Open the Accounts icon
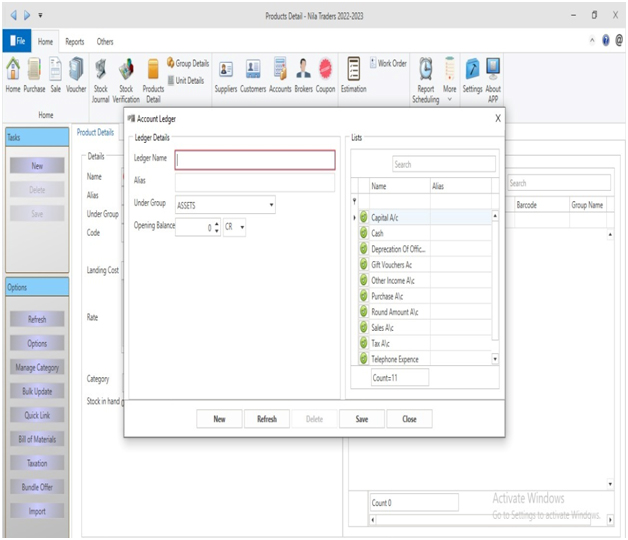Image resolution: width=628 pixels, height=540 pixels. click(280, 75)
